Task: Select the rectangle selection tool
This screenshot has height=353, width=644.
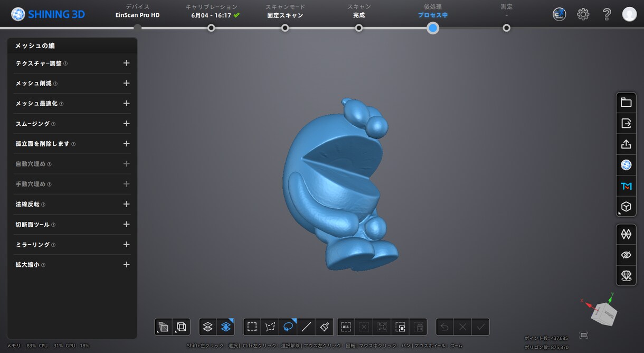Action: tap(252, 327)
